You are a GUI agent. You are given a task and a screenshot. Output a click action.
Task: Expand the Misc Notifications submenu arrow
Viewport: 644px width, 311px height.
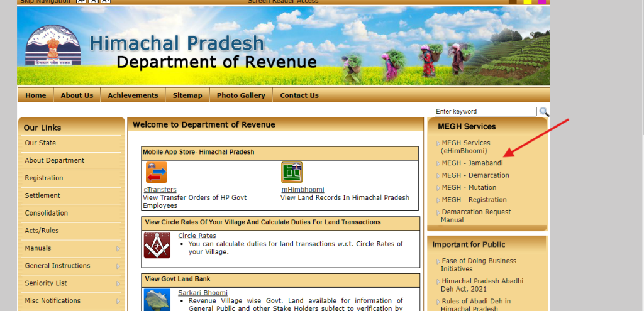click(118, 302)
